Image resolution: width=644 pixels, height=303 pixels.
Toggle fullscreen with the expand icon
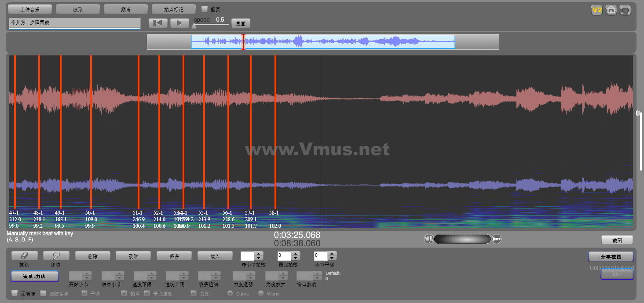625,10
